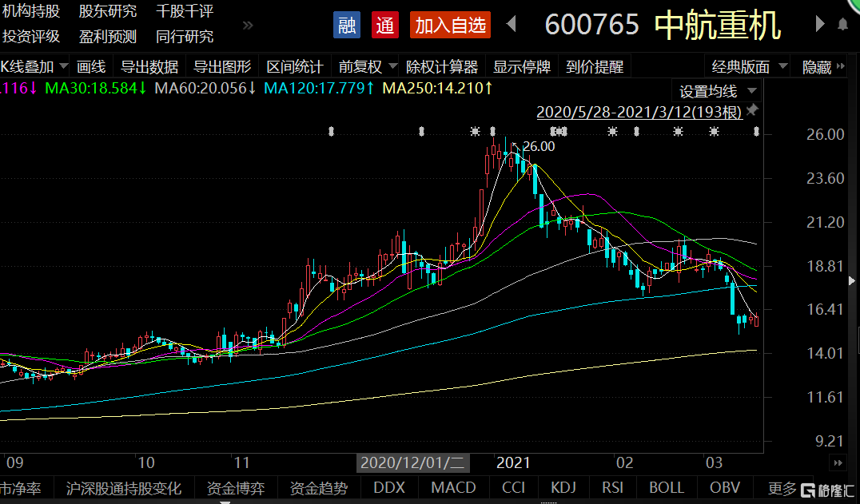Open 千股千评 tab
Image resolution: width=860 pixels, height=504 pixels.
(x=185, y=11)
